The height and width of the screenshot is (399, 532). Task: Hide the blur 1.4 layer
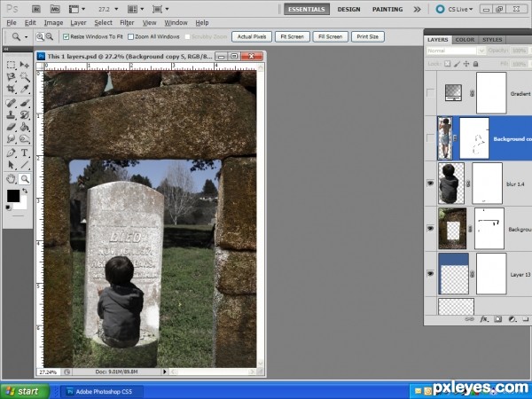click(430, 184)
